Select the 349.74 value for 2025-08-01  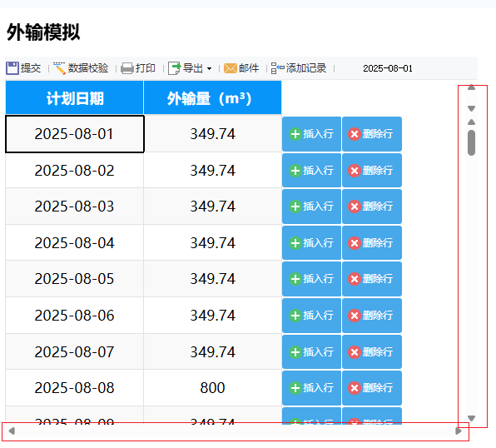coord(212,134)
